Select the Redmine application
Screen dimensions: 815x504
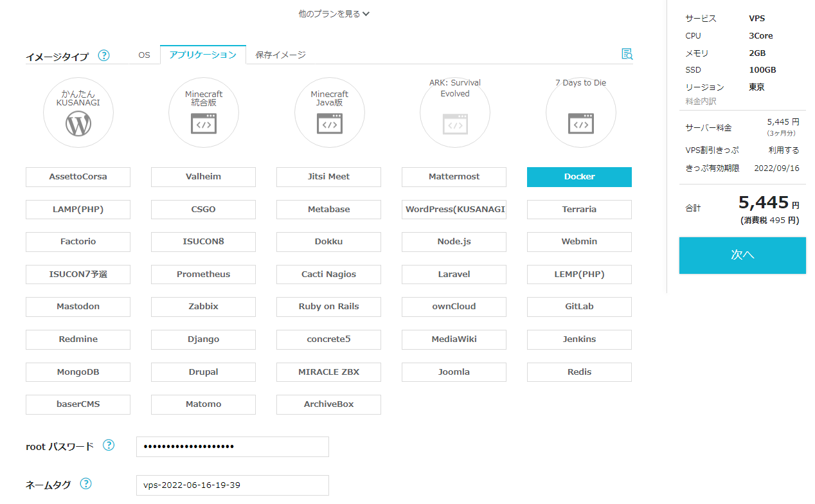tap(78, 339)
